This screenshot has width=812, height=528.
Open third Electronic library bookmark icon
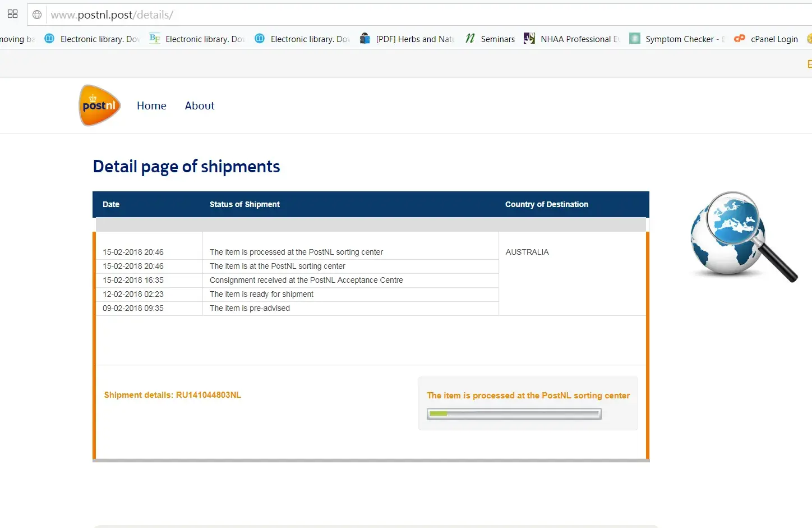tap(260, 38)
